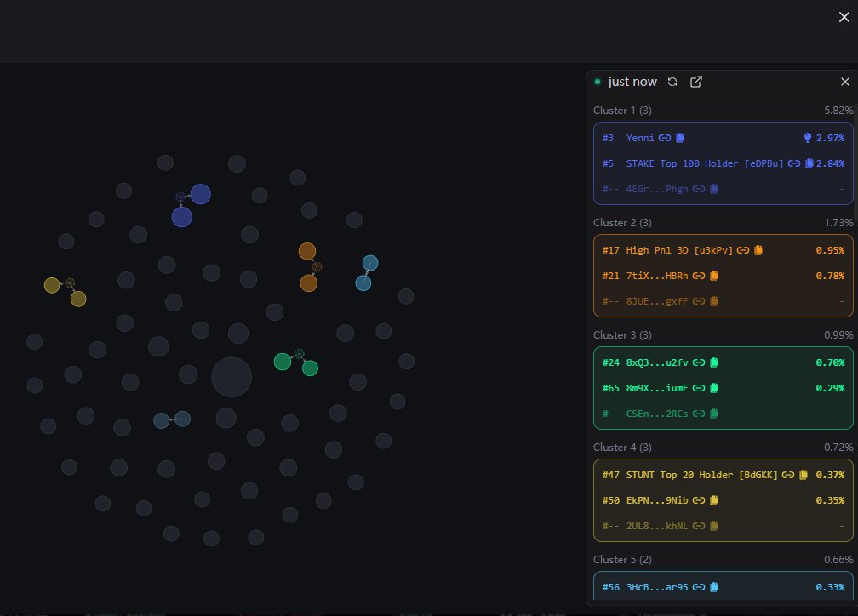
Task: Select the leftmost yellow cluster bubble
Action: [x=52, y=285]
